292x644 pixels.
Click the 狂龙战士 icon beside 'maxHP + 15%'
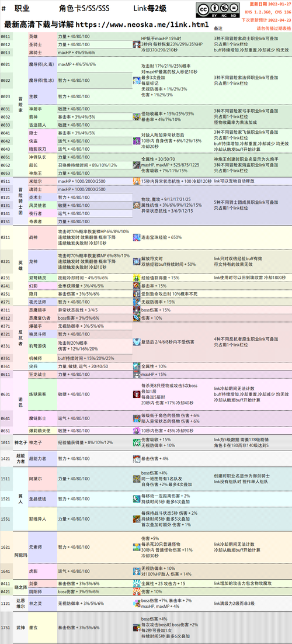(136, 374)
